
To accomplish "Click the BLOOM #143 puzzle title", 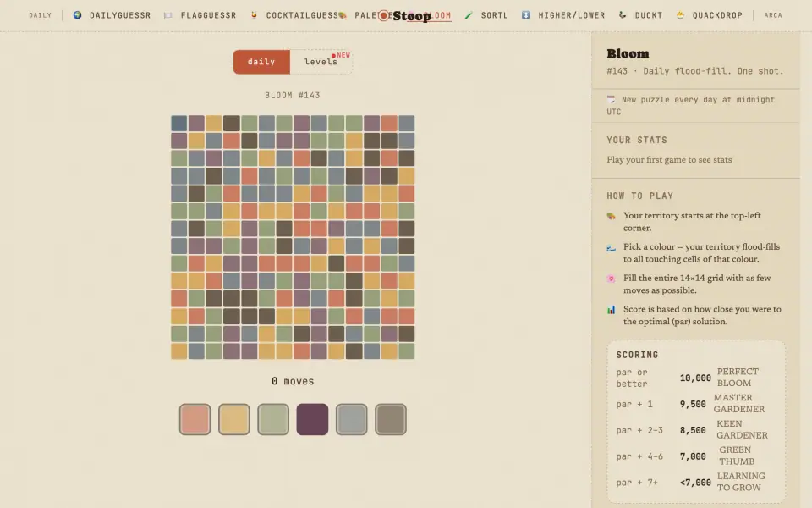I will [x=293, y=96].
